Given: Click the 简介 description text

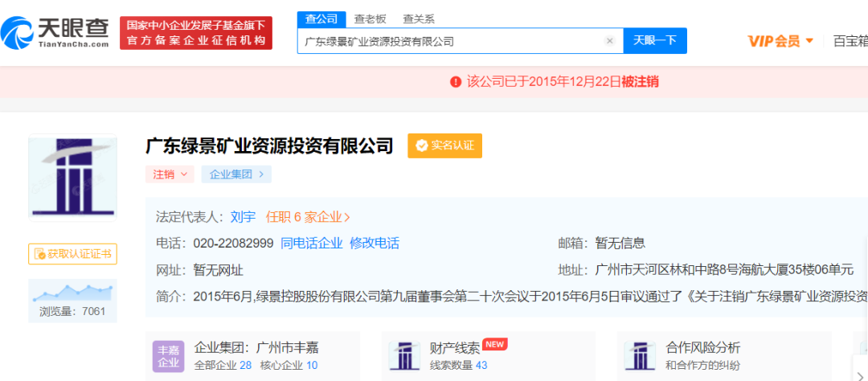Looking at the screenshot, I should point(530,297).
